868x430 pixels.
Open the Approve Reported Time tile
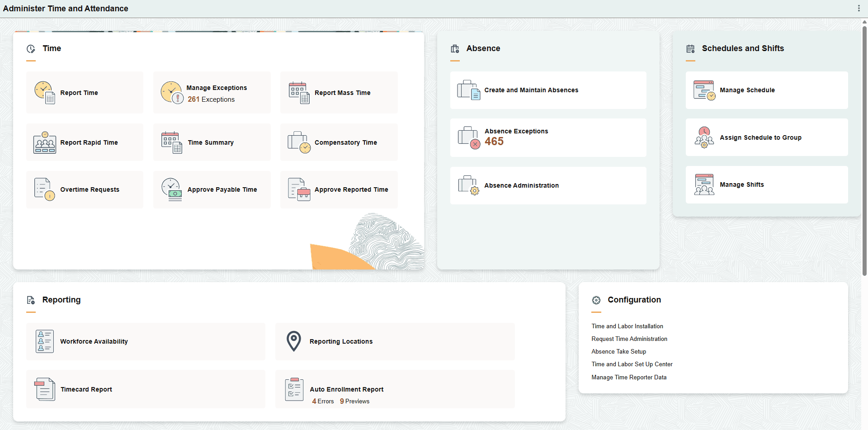pos(339,189)
